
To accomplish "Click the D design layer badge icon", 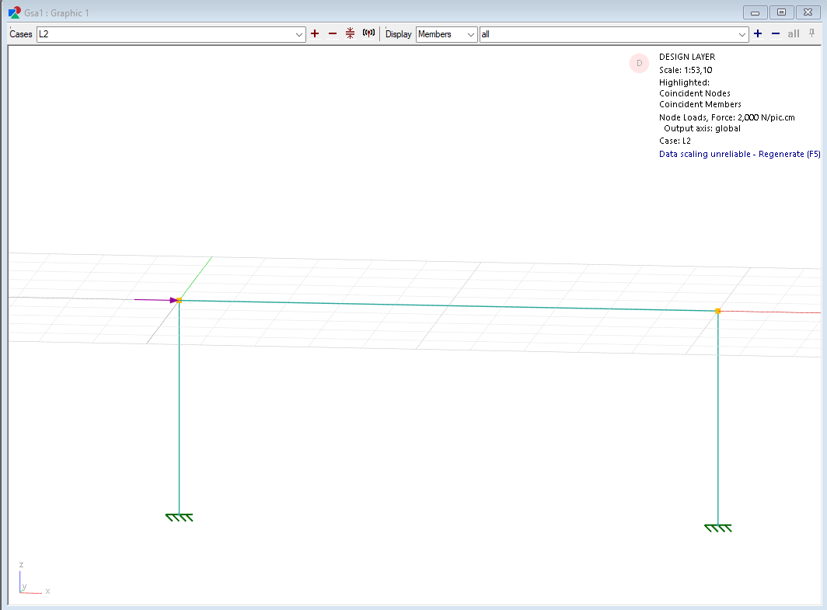I will point(639,62).
